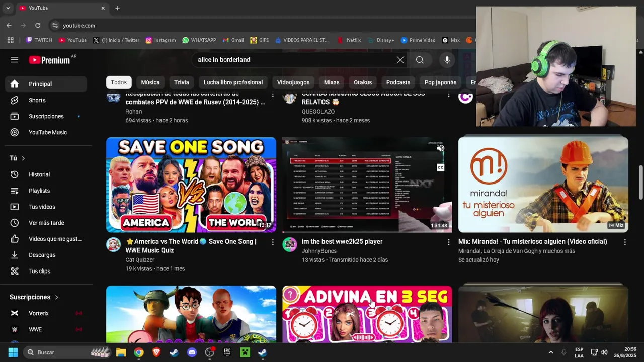
Task: Click the taskbar Buscar search box
Action: (x=66, y=352)
